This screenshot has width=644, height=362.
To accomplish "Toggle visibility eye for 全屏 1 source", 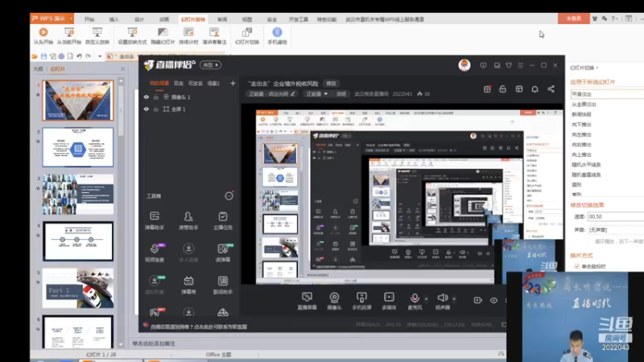I will [x=147, y=109].
